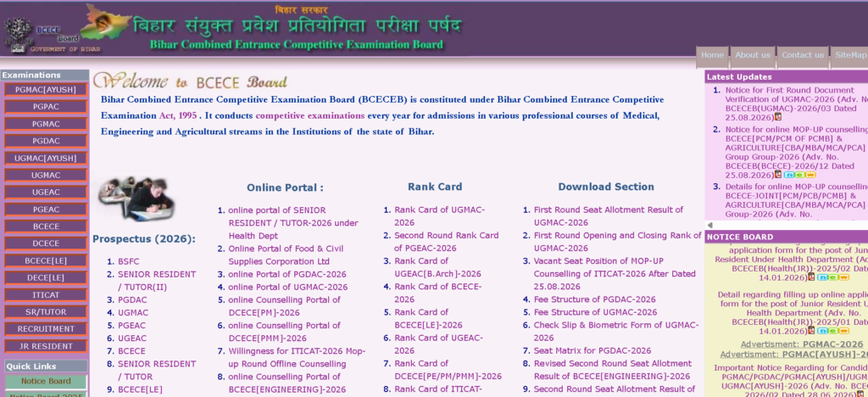Select ITICAT in Examinations sidebar
The width and height of the screenshot is (868, 397).
pos(46,295)
